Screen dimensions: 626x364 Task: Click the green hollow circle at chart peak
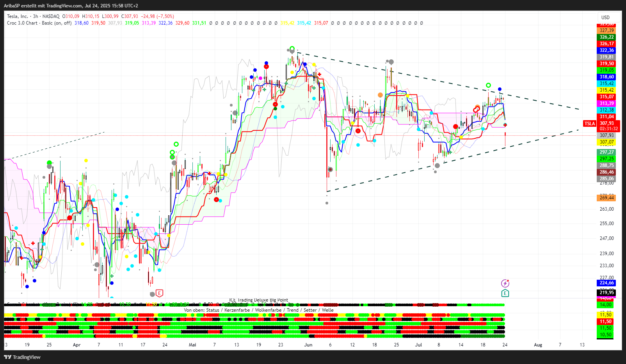[292, 48]
